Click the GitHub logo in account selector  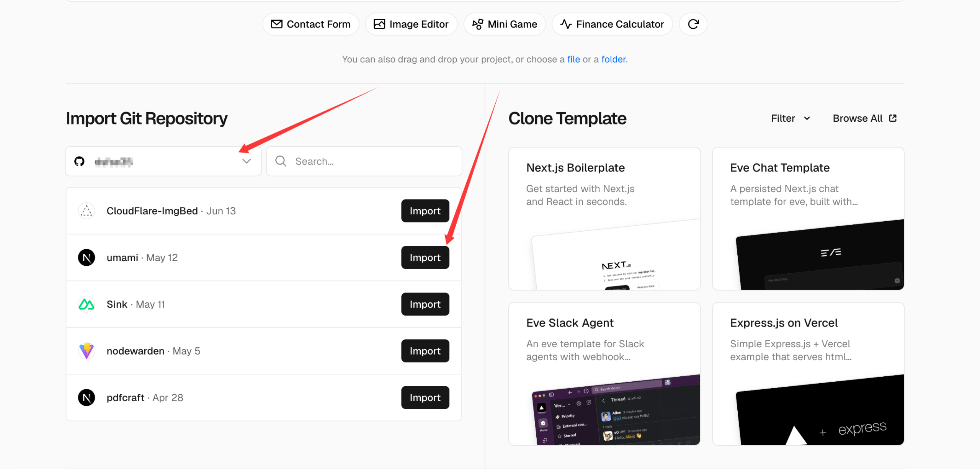point(79,161)
